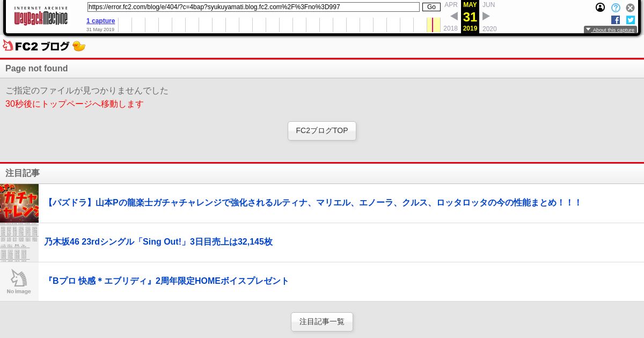The width and height of the screenshot is (644, 338).
Task: Click the 31 May 2019 date text
Action: click(x=100, y=30)
